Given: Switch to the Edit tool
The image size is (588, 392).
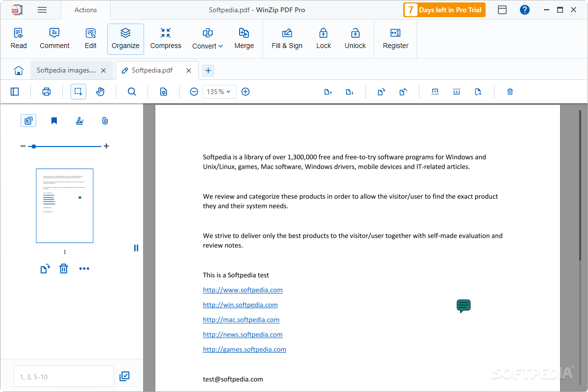Looking at the screenshot, I should (91, 39).
